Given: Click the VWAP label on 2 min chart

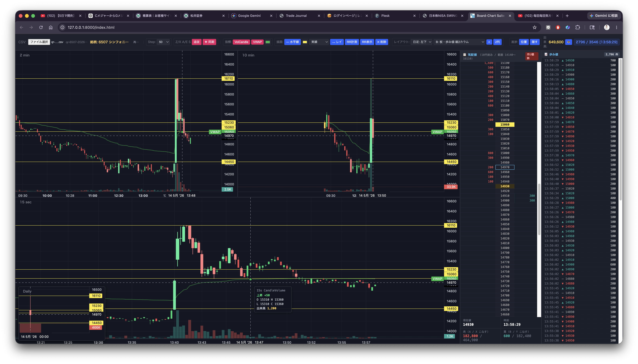Looking at the screenshot, I should pyautogui.click(x=215, y=132).
